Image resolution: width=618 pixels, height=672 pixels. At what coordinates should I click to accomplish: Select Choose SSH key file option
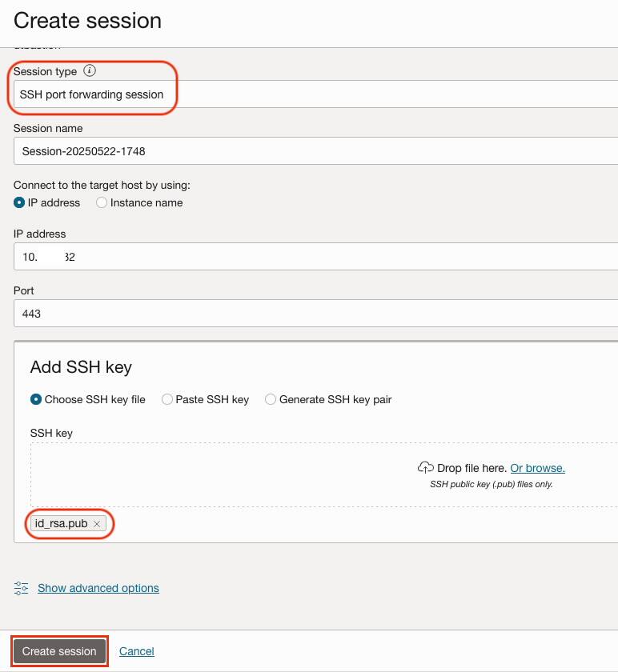tap(35, 399)
